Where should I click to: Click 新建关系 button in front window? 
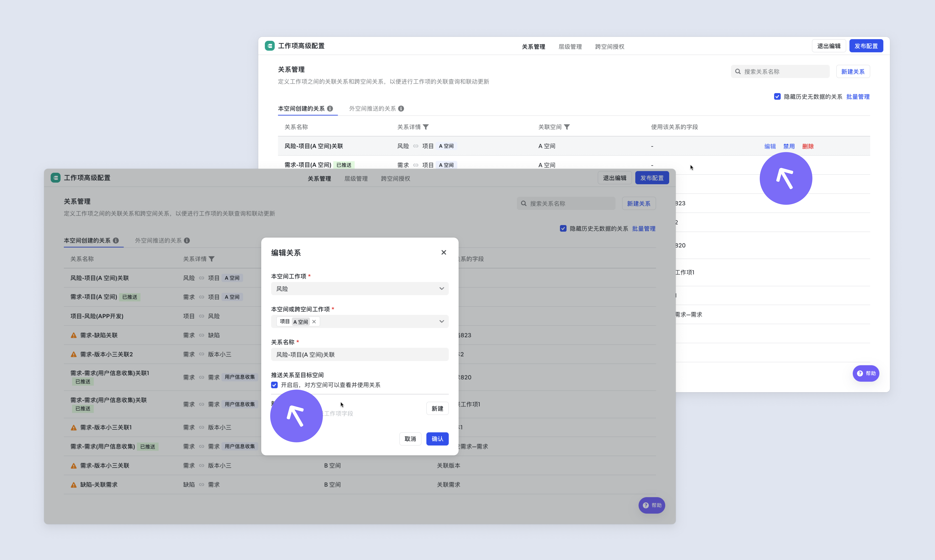[638, 203]
